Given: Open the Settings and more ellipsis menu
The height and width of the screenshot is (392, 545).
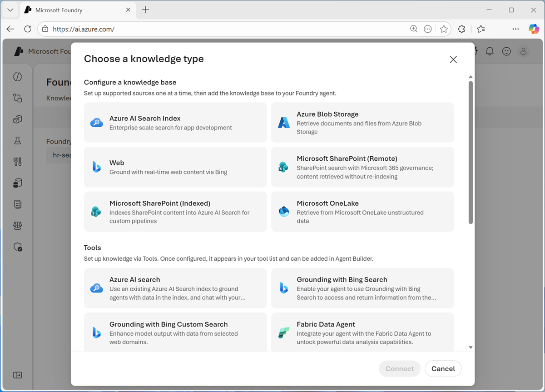Looking at the screenshot, I should tap(515, 29).
